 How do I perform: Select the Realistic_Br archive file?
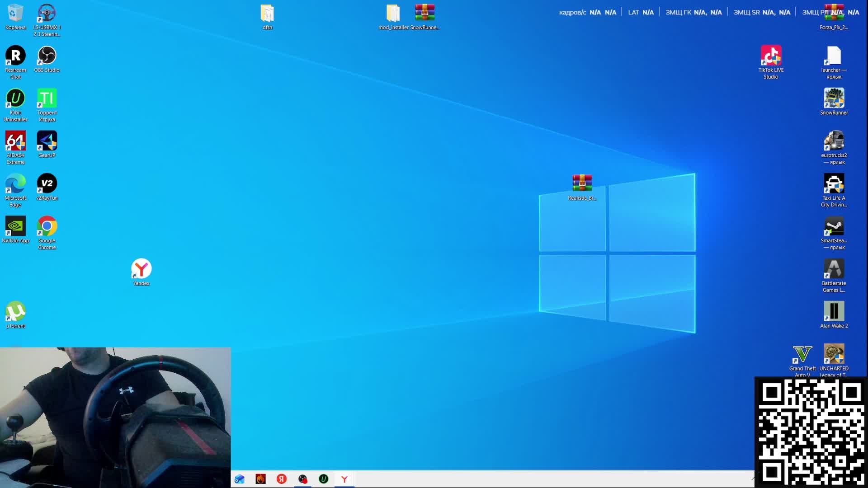582,184
